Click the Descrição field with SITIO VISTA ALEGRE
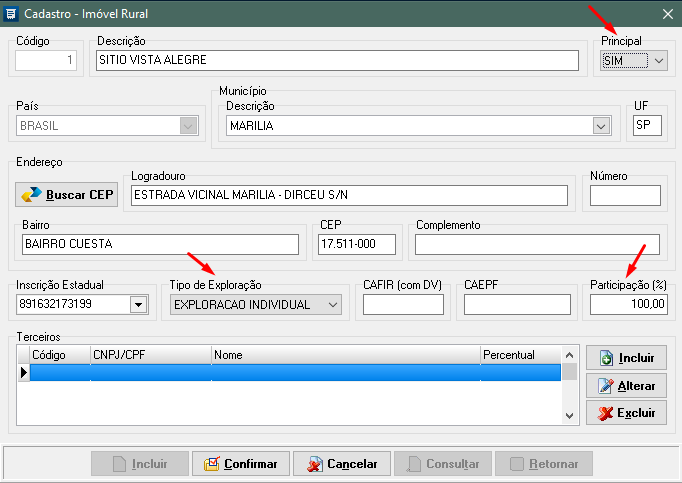 pyautogui.click(x=337, y=61)
